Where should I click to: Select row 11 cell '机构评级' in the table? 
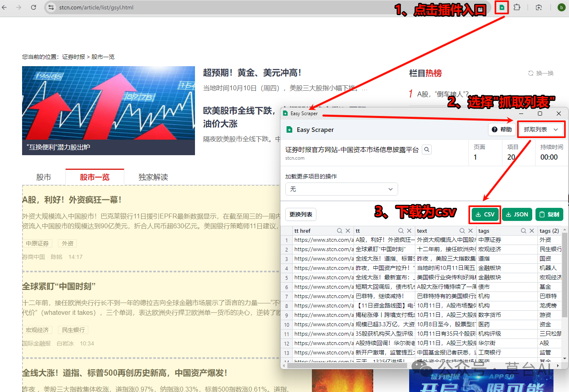coord(507,334)
